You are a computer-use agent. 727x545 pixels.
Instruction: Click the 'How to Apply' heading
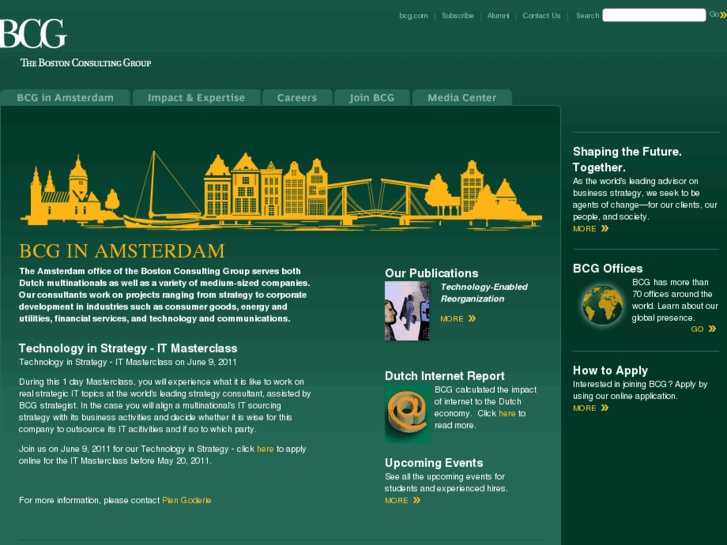tap(610, 371)
